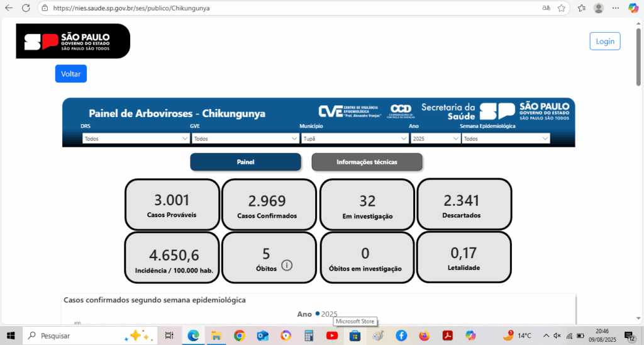Open YouTube from the taskbar
644x345 pixels.
pos(332,336)
